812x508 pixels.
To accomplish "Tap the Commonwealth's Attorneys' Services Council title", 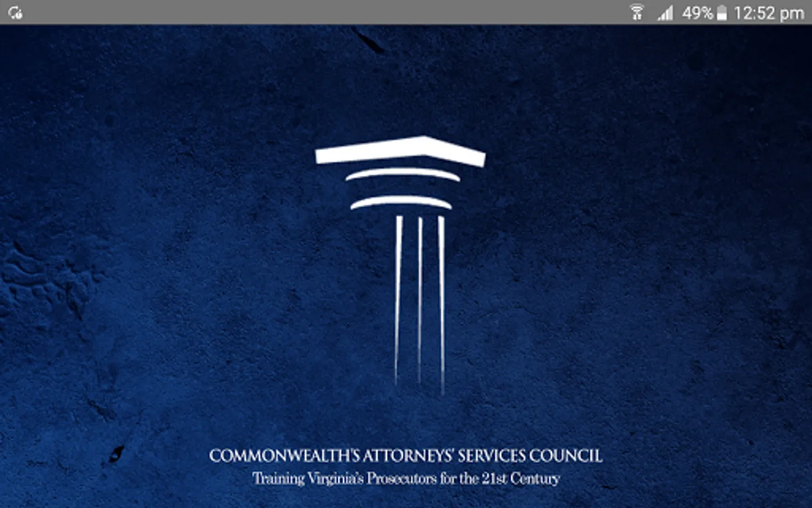I will coord(406,456).
